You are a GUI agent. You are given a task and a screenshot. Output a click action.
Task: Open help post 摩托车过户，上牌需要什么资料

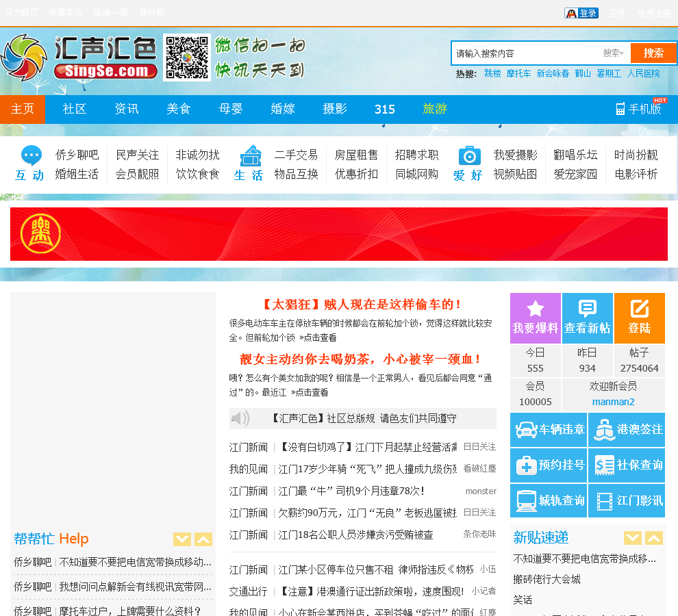[129, 611]
